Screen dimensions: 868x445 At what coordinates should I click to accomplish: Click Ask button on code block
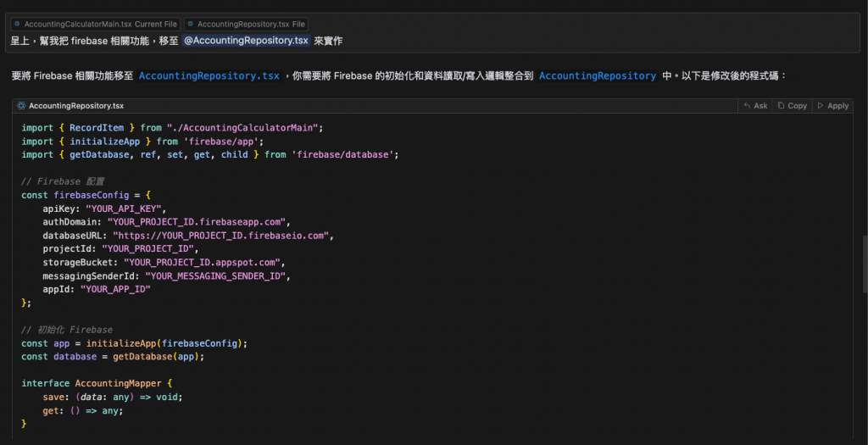click(755, 106)
